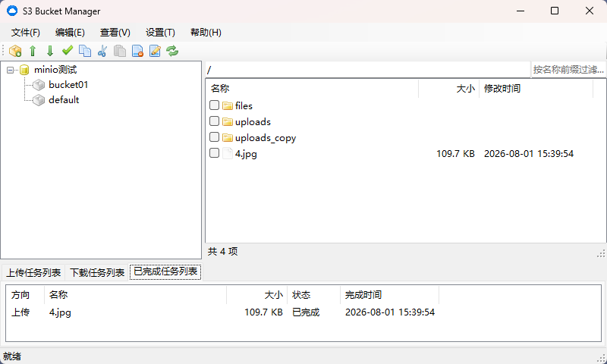This screenshot has width=607, height=364.
Task: Open the 帮助(H) menu
Action: (x=206, y=33)
